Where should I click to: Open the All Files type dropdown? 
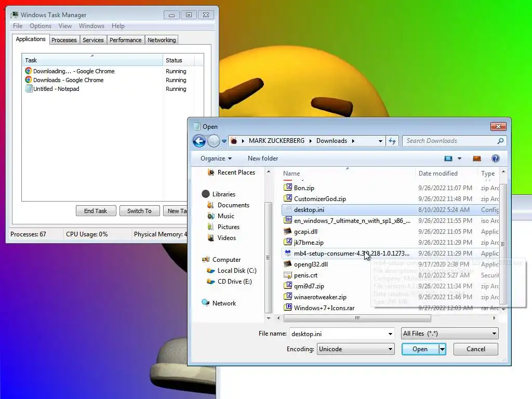(x=449, y=334)
